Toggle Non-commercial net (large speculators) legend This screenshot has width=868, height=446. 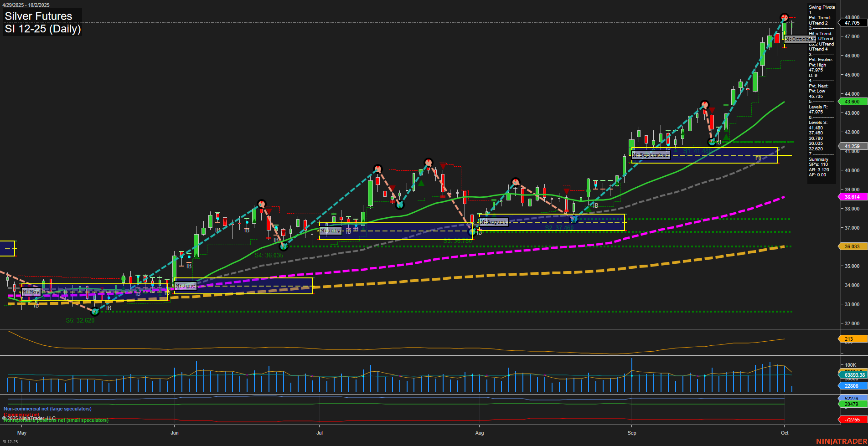click(47, 409)
